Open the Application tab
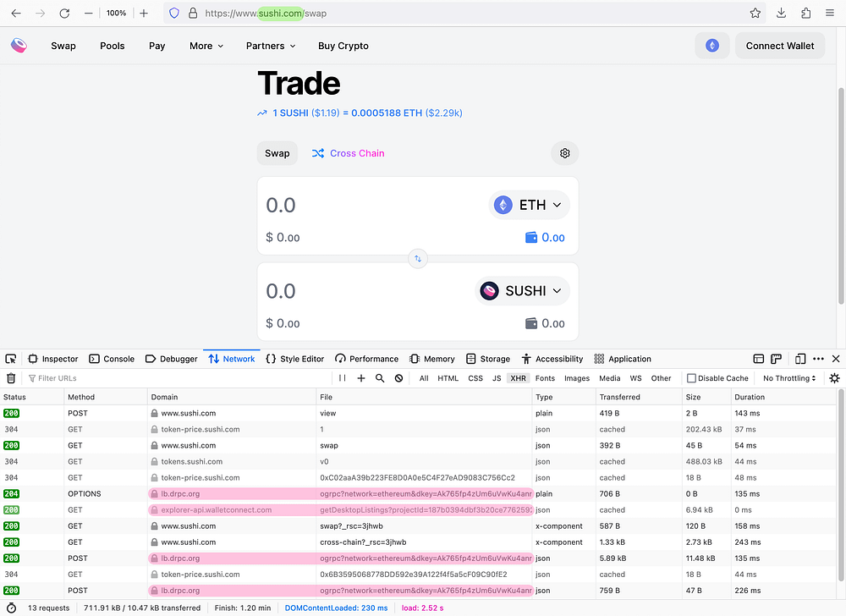Viewport: 846px width, 616px height. (623, 359)
